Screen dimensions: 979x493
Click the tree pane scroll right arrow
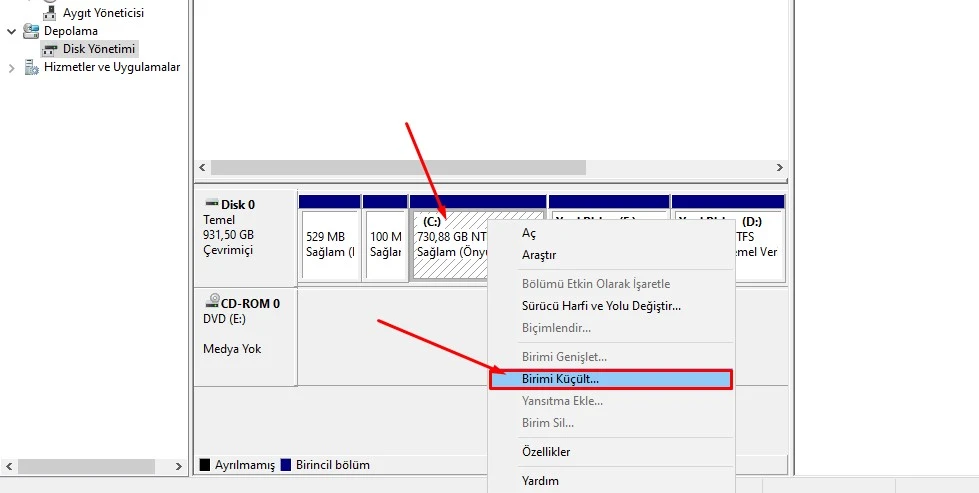click(x=179, y=466)
